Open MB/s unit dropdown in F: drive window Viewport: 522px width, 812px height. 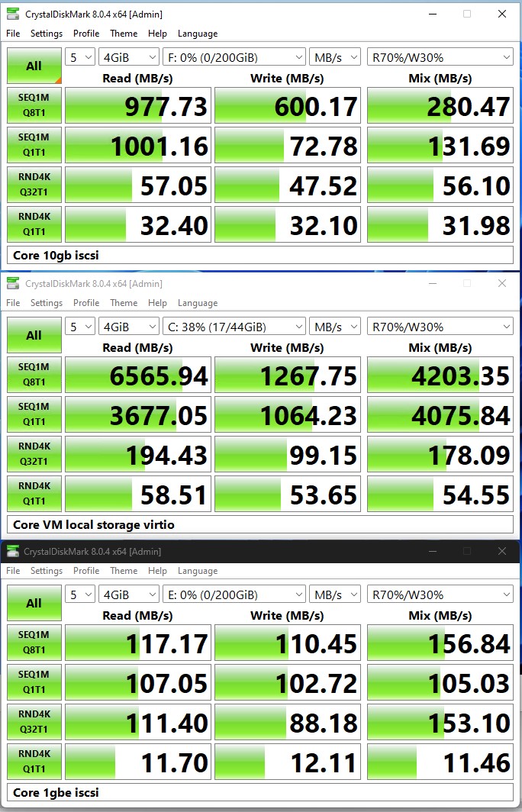click(334, 57)
